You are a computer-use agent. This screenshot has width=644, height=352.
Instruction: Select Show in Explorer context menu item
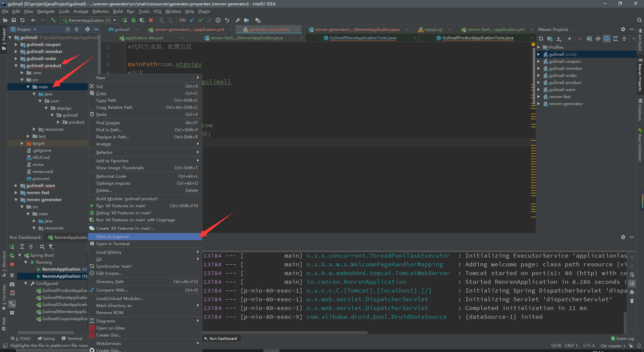pyautogui.click(x=145, y=236)
